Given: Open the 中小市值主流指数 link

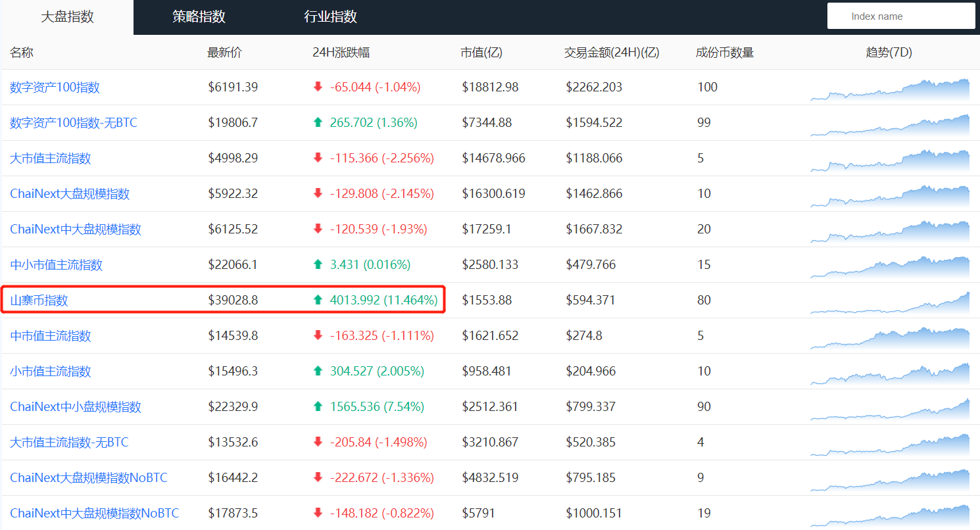Looking at the screenshot, I should pyautogui.click(x=56, y=265).
